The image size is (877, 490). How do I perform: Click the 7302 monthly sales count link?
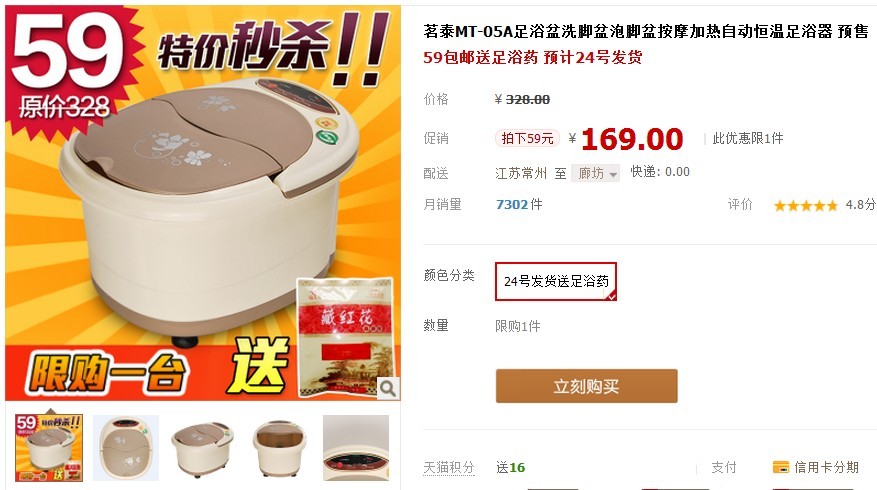pyautogui.click(x=512, y=205)
